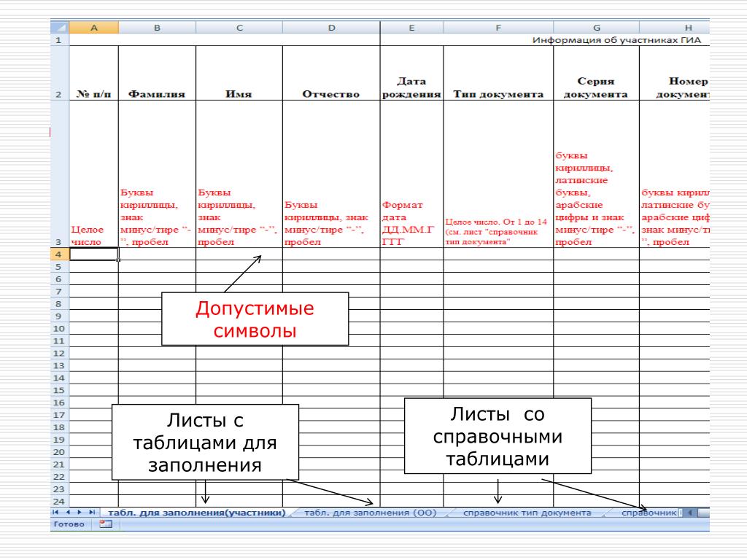Open sheet tab 'табл. для заполнения(участники)'
Image resolution: width=747 pixels, height=560 pixels.
pyautogui.click(x=197, y=513)
